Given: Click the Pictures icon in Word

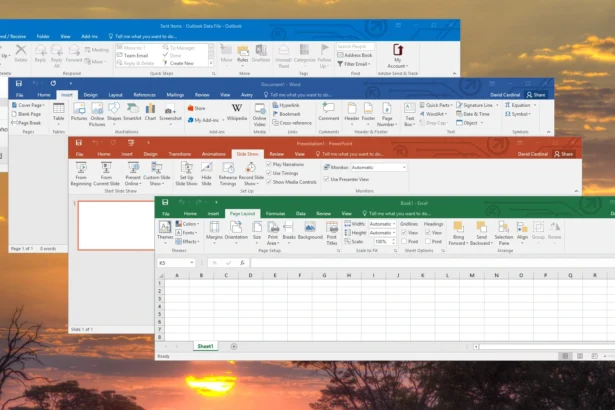Looking at the screenshot, I should 79,111.
